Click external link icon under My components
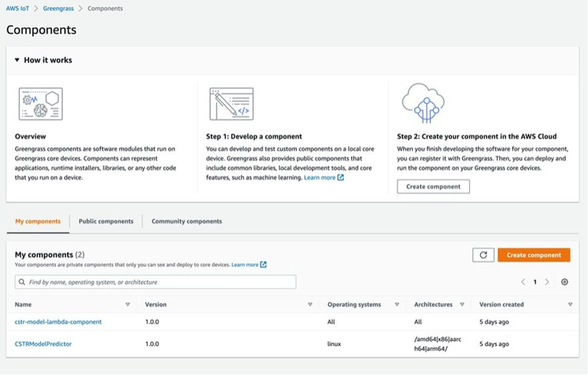This screenshot has width=588, height=375. point(264,265)
